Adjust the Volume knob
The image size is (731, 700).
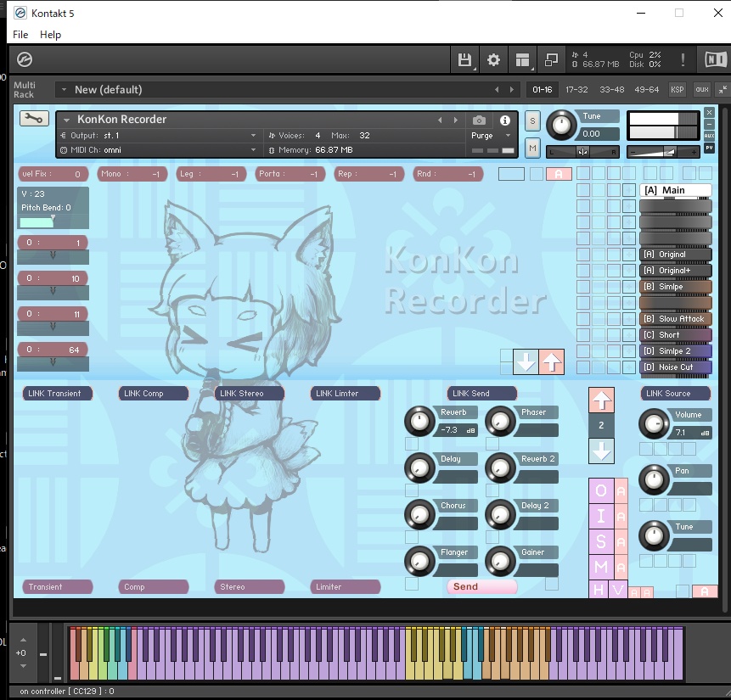pos(653,424)
